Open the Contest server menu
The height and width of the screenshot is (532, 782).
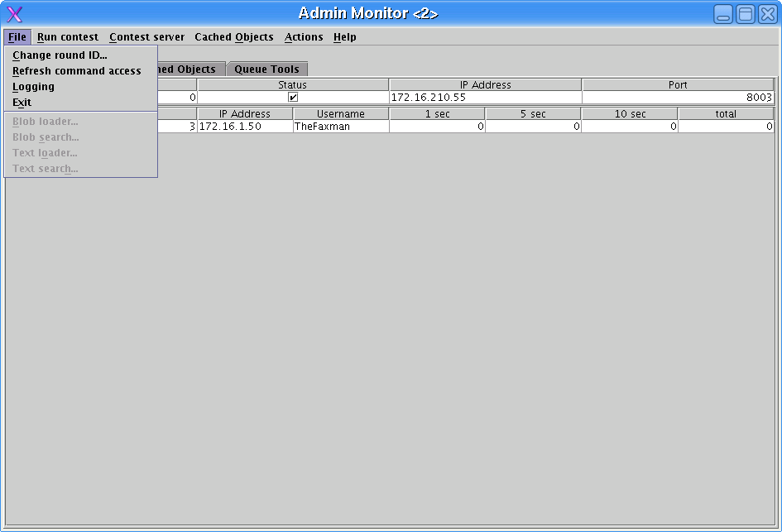[x=146, y=37]
